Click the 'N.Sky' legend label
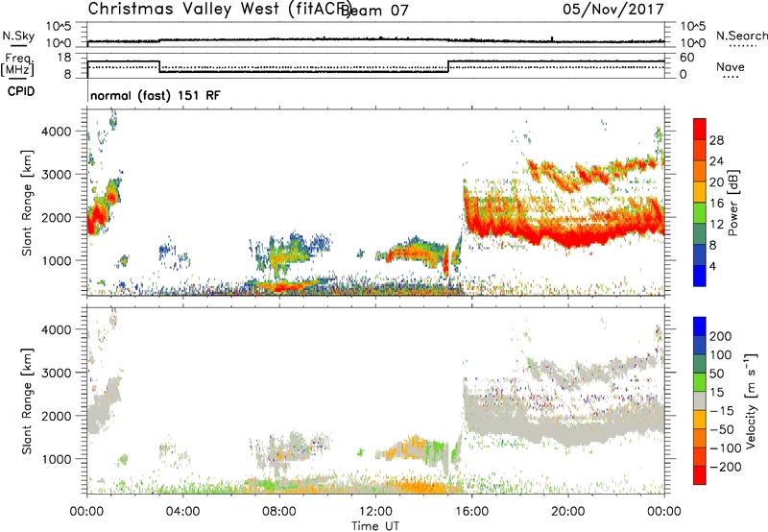The height and width of the screenshot is (532, 768). click(18, 36)
